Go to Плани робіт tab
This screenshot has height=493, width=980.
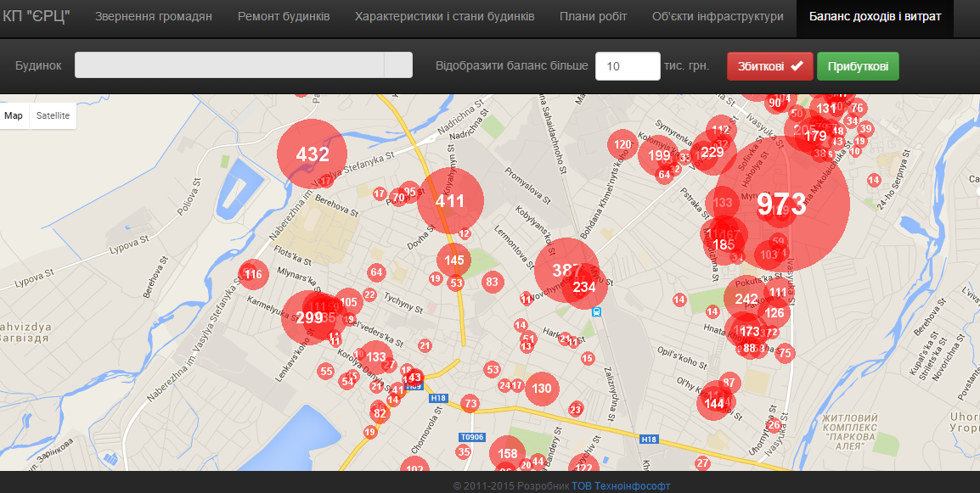pyautogui.click(x=594, y=17)
